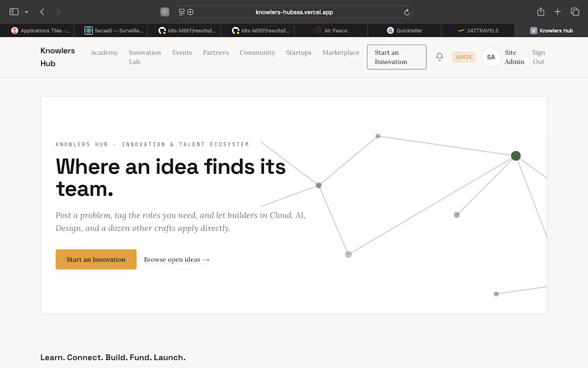Click the "Where an idea finds its team." headline
The image size is (588, 368).
pyautogui.click(x=171, y=178)
